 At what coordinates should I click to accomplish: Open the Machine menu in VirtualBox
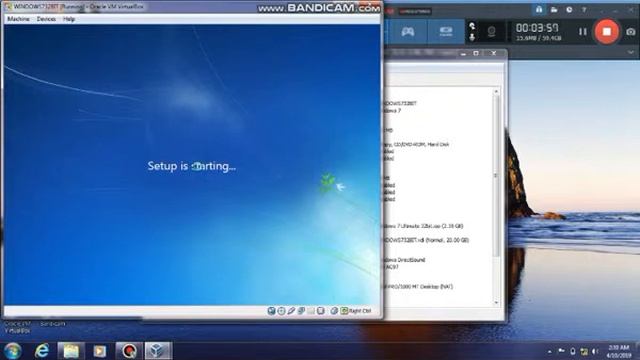pyautogui.click(x=18, y=19)
